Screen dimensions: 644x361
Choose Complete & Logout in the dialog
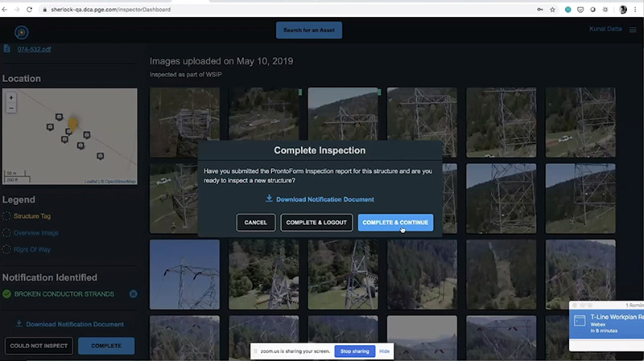(x=316, y=223)
